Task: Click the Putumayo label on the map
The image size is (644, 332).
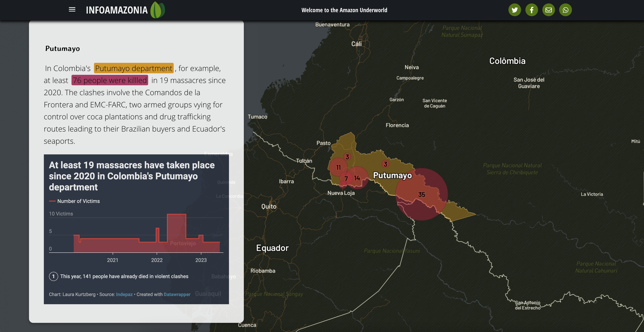Action: tap(393, 175)
